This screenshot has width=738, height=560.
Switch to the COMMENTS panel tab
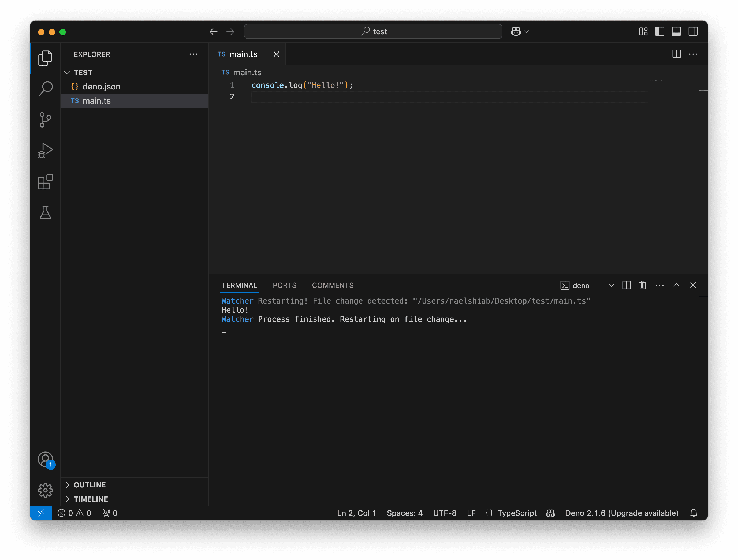333,285
